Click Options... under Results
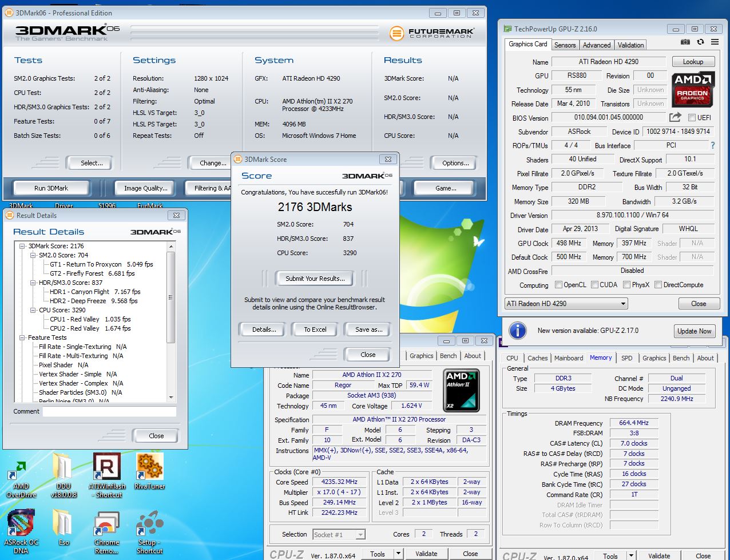Viewport: 730px width, 560px height. [x=455, y=163]
